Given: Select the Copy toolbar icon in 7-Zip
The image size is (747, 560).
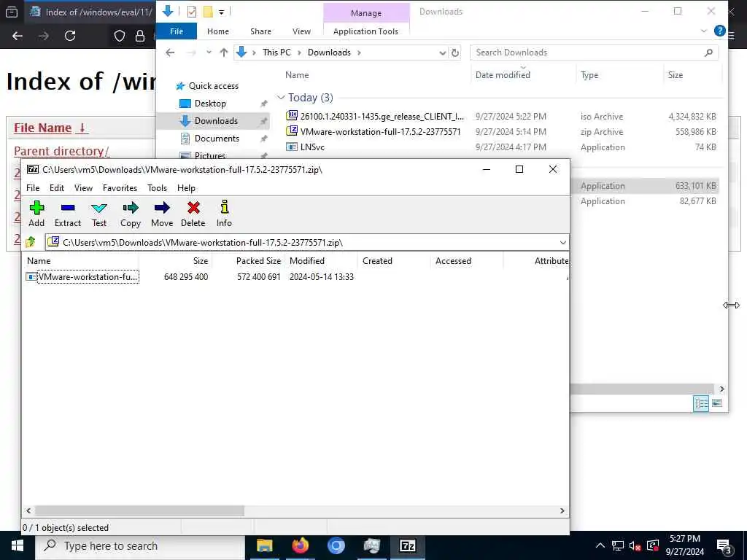Looking at the screenshot, I should [130, 214].
